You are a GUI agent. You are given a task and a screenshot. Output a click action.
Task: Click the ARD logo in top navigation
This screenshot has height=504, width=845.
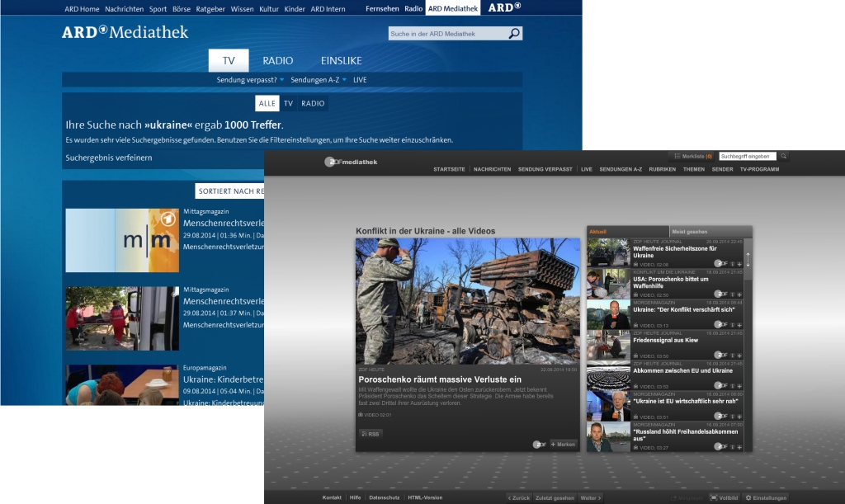[504, 7]
